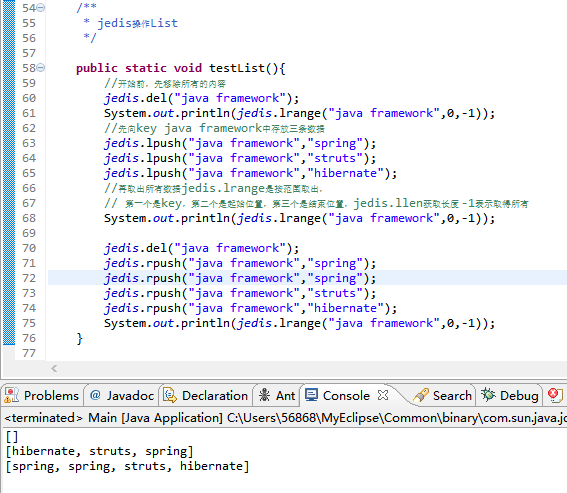Click jedis.del call on line 60
The height and width of the screenshot is (493, 567).
202,98
